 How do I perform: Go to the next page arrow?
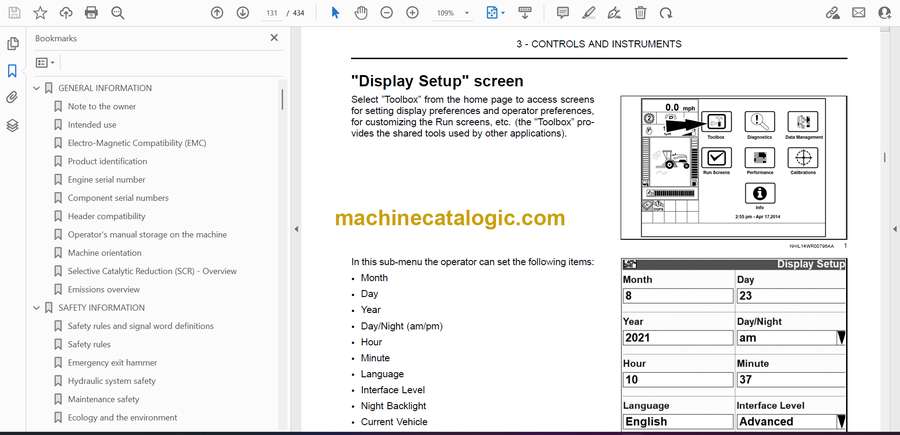click(x=243, y=13)
